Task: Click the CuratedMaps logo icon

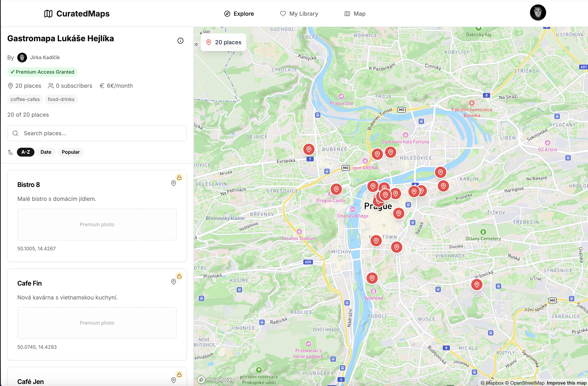Action: [x=48, y=13]
